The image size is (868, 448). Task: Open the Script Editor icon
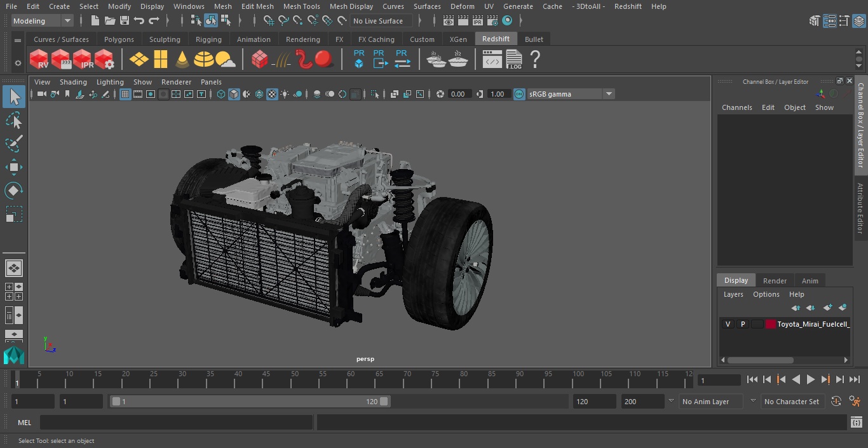[x=857, y=422]
